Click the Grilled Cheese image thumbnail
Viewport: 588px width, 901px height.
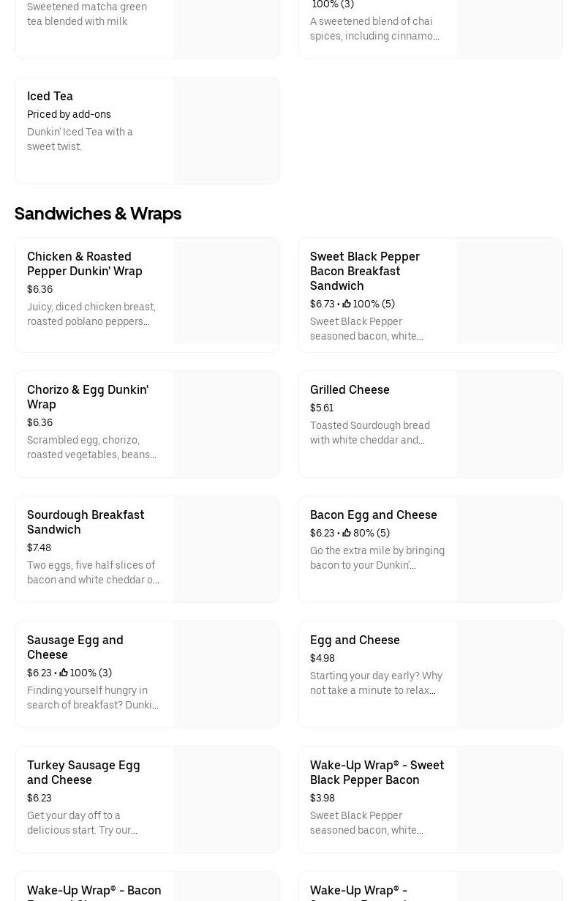(509, 425)
